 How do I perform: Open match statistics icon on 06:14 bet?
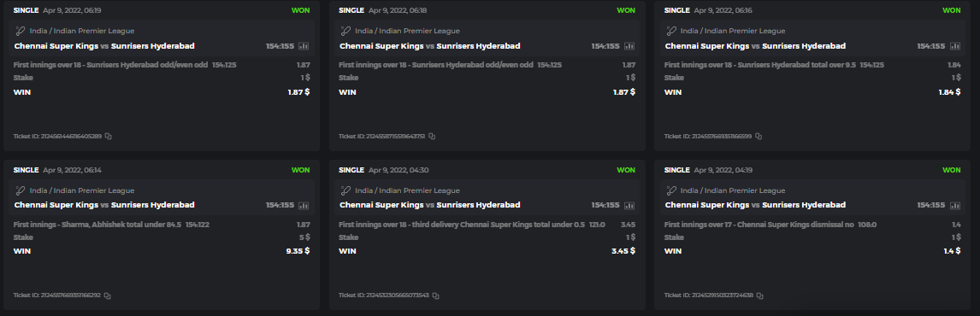tap(304, 205)
